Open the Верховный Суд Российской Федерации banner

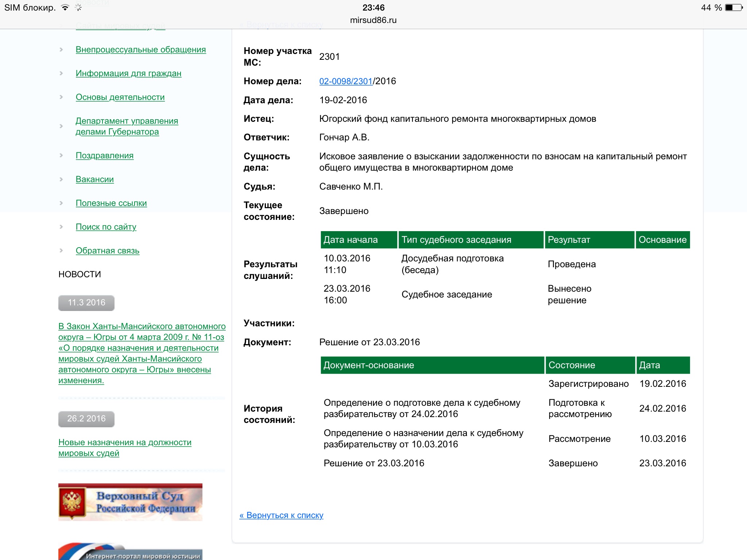(x=130, y=502)
